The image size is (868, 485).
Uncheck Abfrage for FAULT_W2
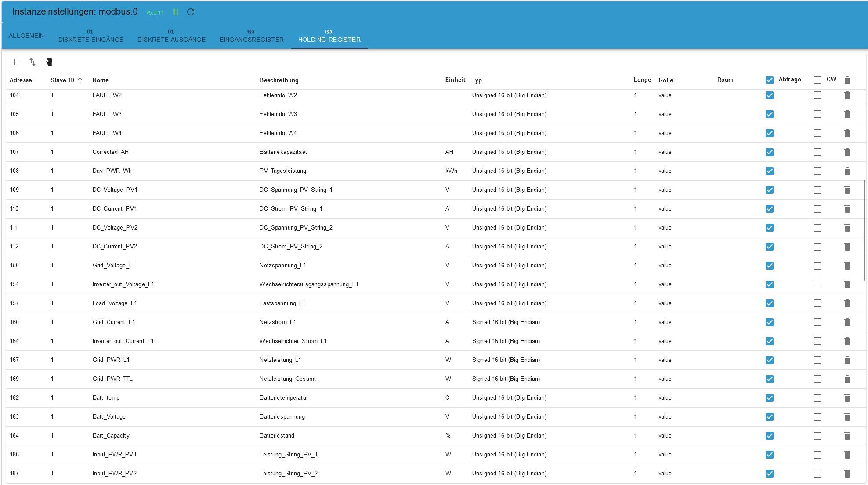tap(770, 95)
